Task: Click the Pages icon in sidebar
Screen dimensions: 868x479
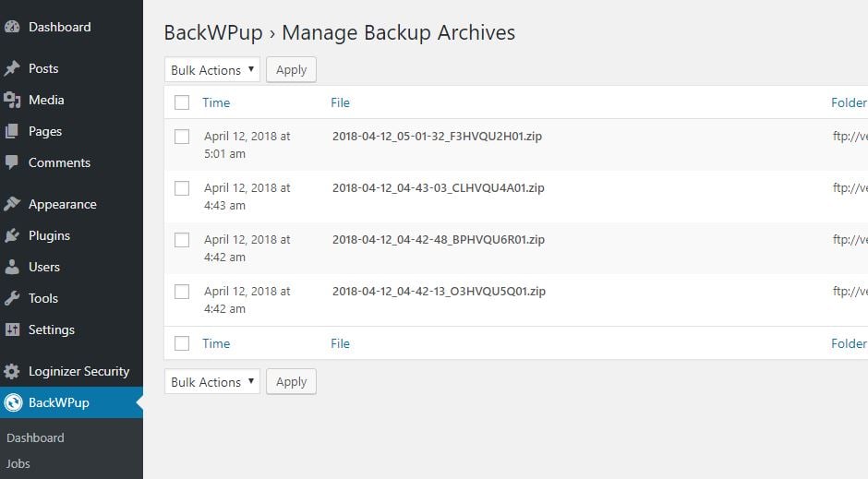Action: pyautogui.click(x=12, y=132)
